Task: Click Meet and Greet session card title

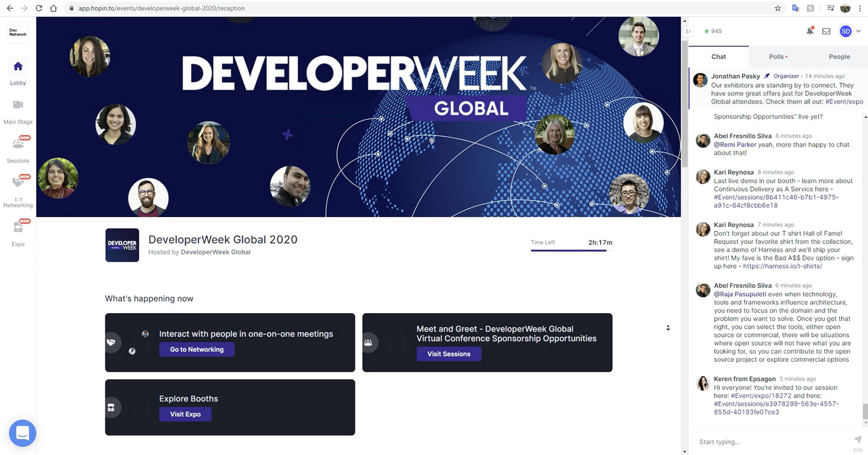Action: 506,333
